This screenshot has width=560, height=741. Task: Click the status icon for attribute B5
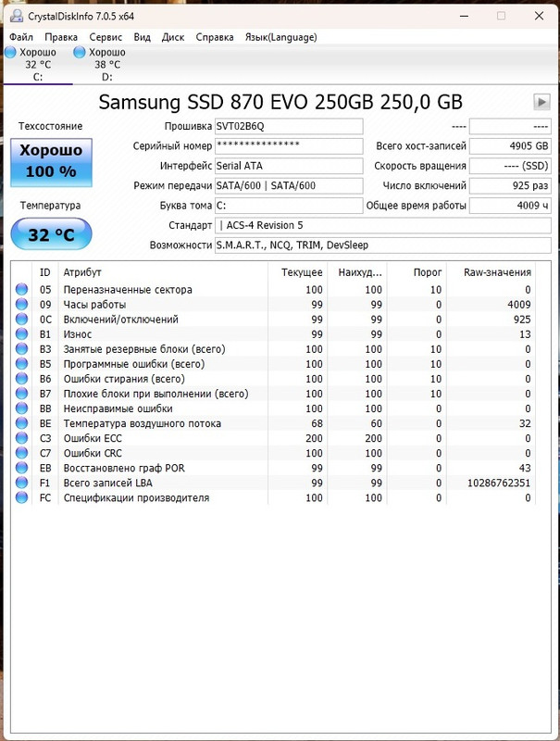click(21, 363)
